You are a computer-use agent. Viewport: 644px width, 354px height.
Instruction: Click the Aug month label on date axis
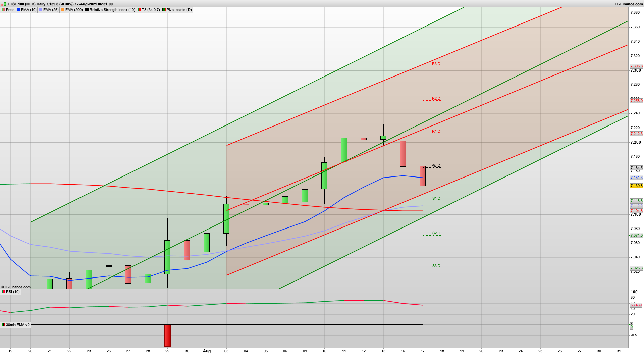(207, 351)
